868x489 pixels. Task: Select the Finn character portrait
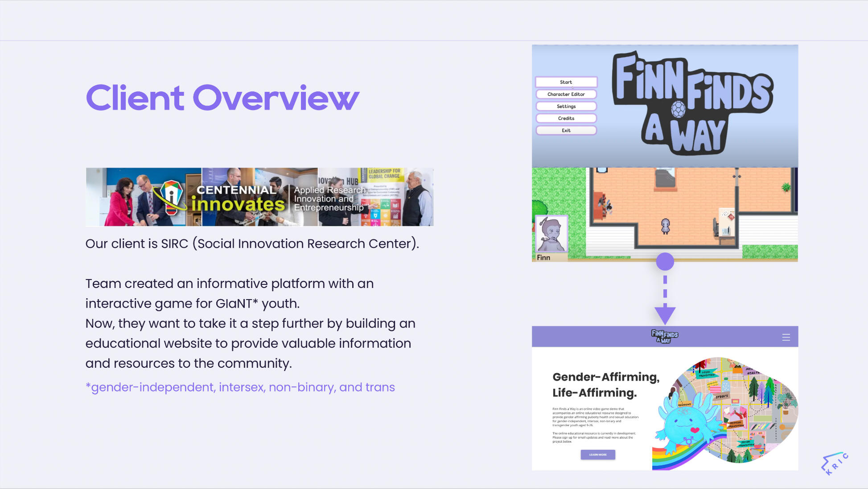tap(551, 234)
